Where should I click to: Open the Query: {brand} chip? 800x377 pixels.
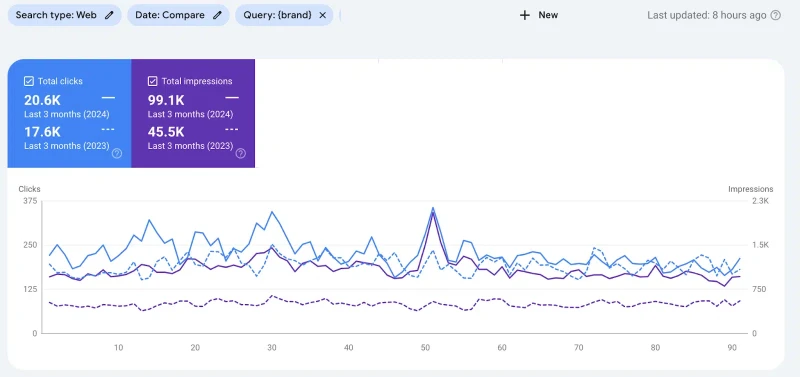[284, 15]
